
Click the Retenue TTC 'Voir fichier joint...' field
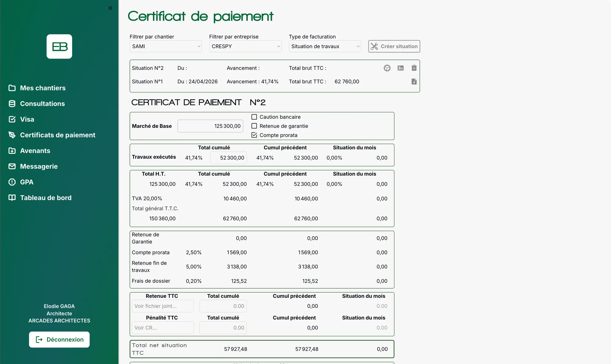163,306
